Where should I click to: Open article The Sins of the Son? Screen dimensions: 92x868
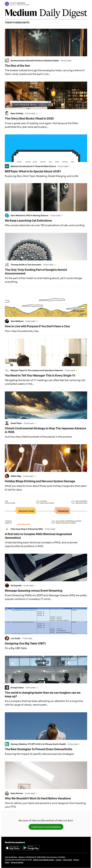tap(17, 66)
